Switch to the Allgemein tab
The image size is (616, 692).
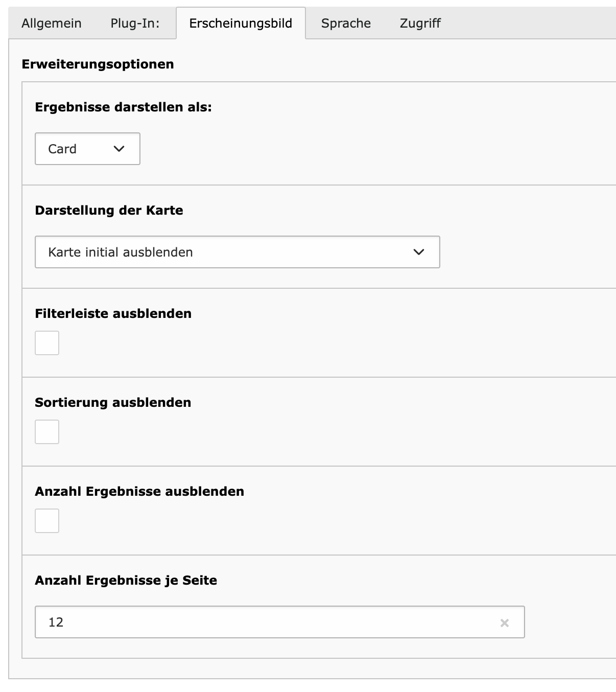[x=52, y=23]
